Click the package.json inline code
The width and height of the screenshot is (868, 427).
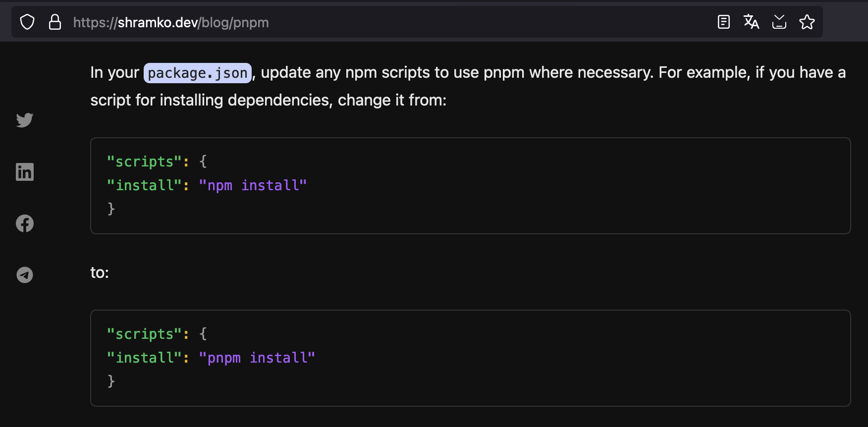click(x=198, y=73)
